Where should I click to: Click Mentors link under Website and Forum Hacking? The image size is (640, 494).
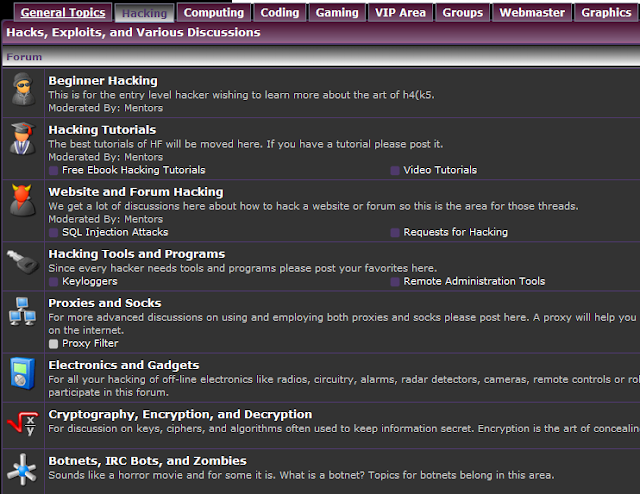[144, 219]
